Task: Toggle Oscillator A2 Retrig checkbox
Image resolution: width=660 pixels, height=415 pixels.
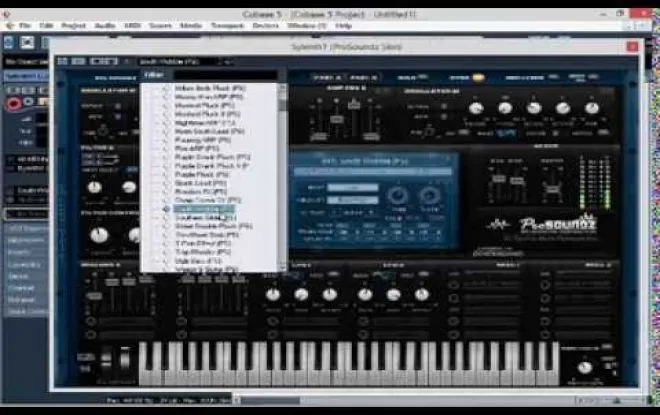Action: pos(443,117)
